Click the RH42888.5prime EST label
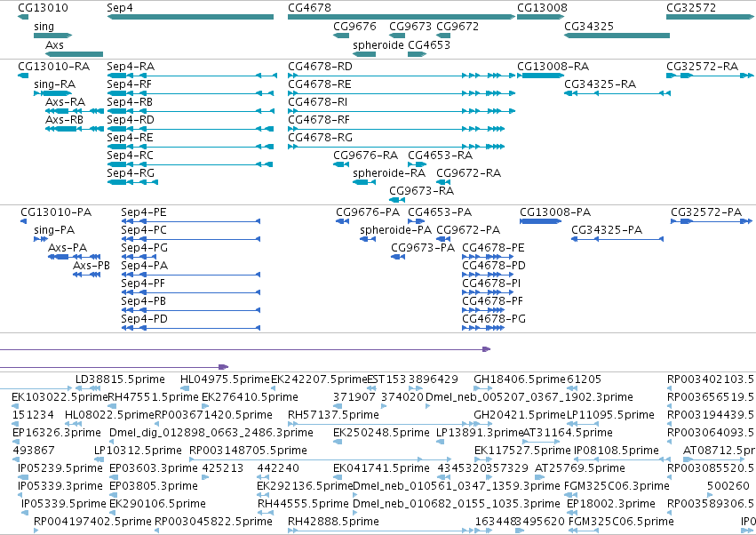Viewport: 756px width, 535px height. [x=333, y=522]
